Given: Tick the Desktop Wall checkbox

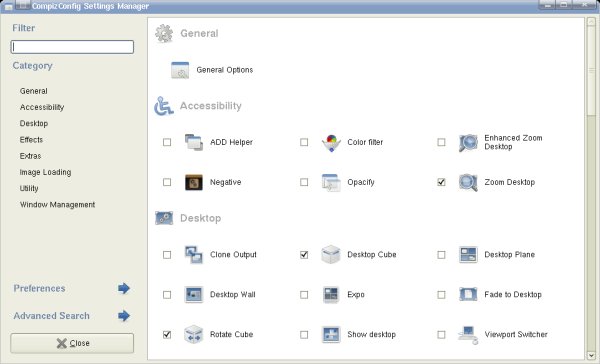Looking at the screenshot, I should click(167, 295).
